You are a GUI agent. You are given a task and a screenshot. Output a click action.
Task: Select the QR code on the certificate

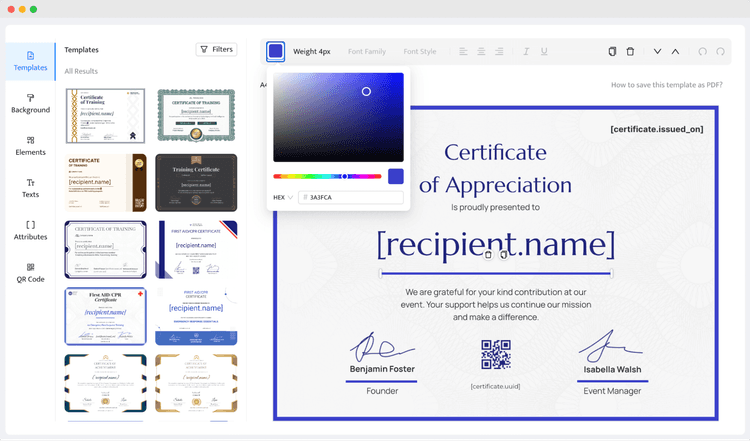[x=496, y=354]
